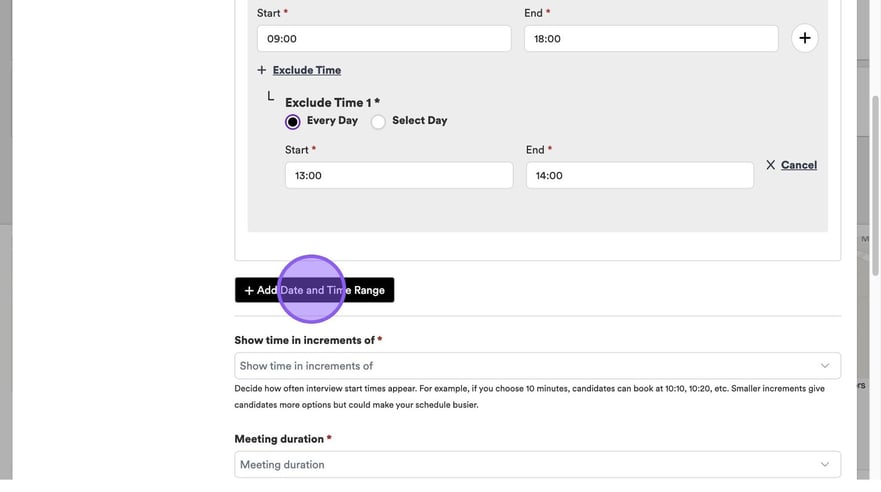881x492 pixels.
Task: Click the circular plus icon beside End 18:00
Action: click(x=804, y=39)
